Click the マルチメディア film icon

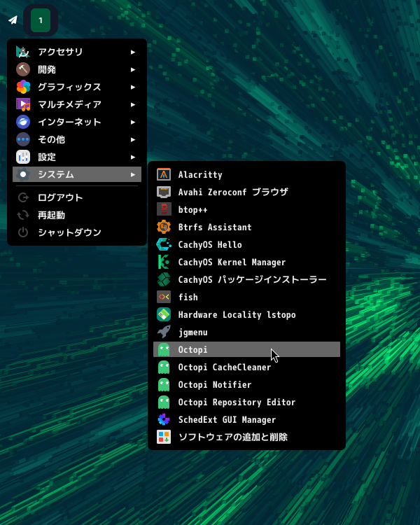coord(23,104)
